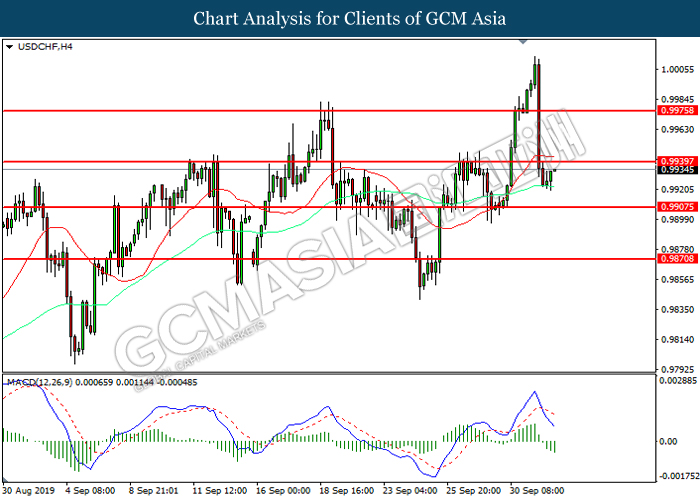
Task: Click the 0.99845 price axis value
Action: tap(678, 99)
